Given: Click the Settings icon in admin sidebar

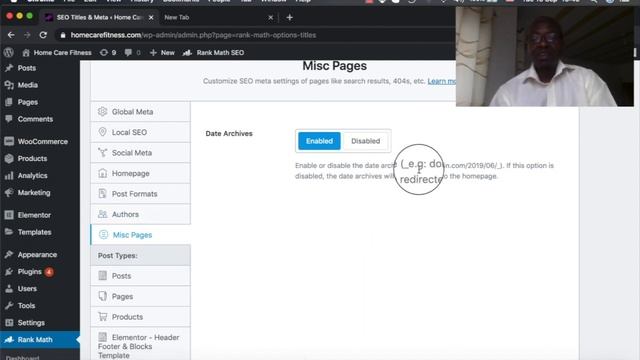Looking at the screenshot, I should [x=9, y=322].
